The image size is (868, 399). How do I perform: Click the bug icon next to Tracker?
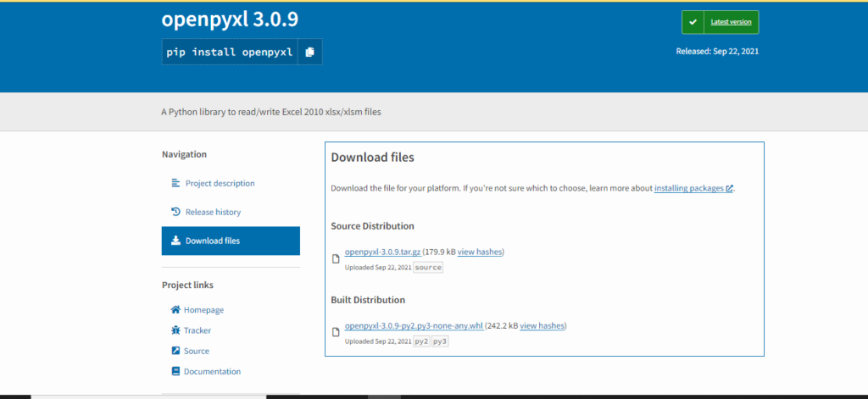click(x=175, y=330)
